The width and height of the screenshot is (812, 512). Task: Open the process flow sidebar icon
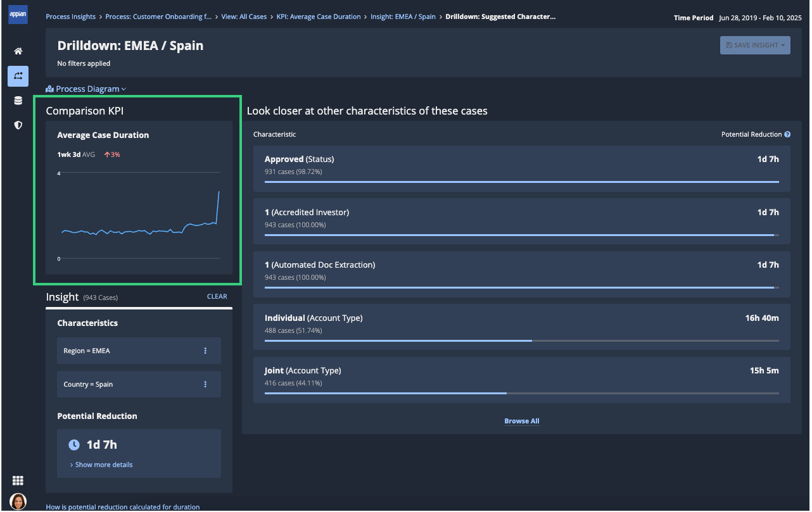(x=18, y=76)
